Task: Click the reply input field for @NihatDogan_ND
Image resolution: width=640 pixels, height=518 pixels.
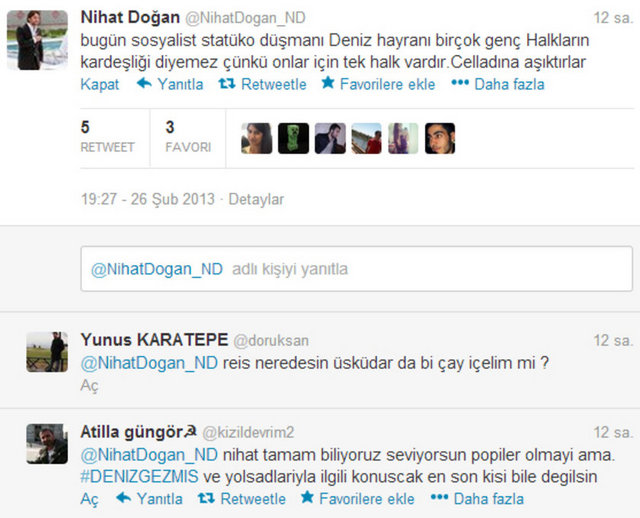Action: tap(356, 269)
